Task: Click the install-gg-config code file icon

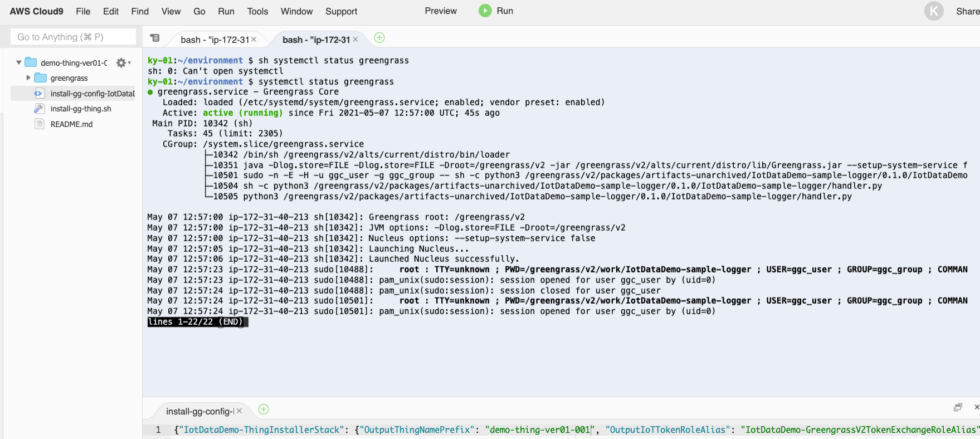Action: pos(40,93)
